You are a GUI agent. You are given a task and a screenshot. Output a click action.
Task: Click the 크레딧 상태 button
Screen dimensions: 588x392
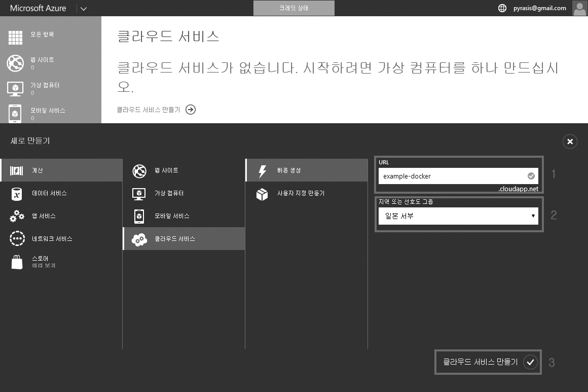tap(293, 8)
